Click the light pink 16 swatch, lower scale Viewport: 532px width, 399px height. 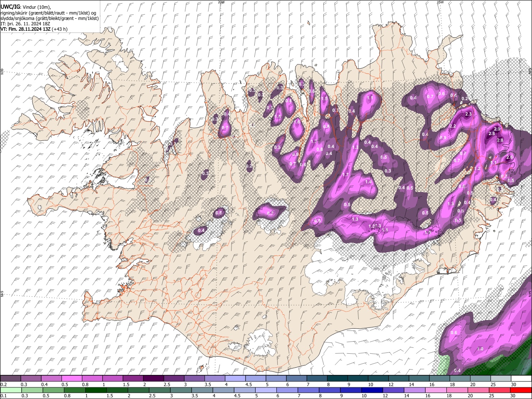tap(436, 390)
